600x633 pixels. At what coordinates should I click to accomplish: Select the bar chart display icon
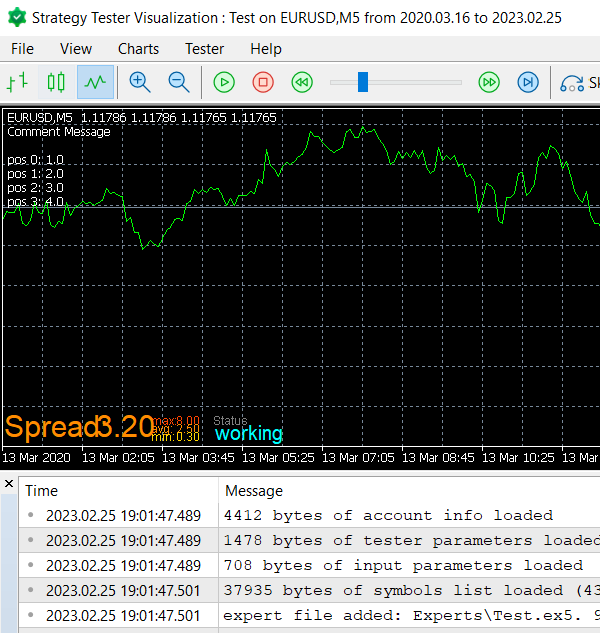tap(17, 82)
